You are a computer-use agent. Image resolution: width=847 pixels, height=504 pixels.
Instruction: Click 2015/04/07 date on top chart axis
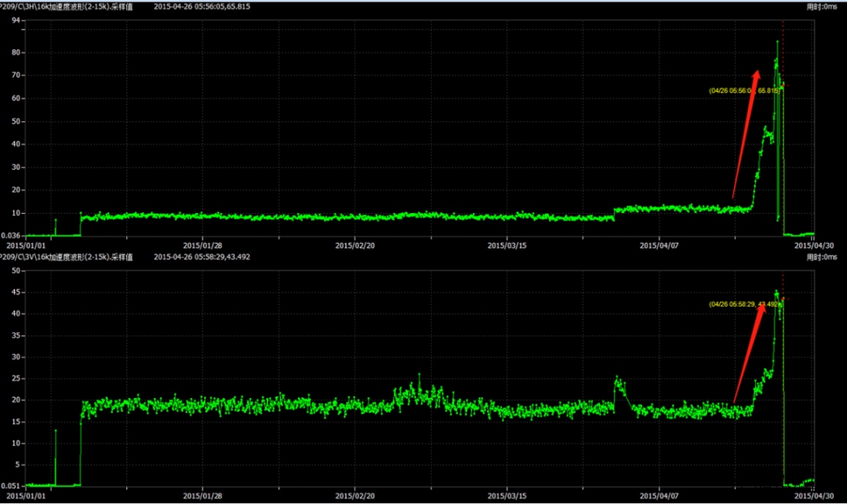click(x=660, y=245)
